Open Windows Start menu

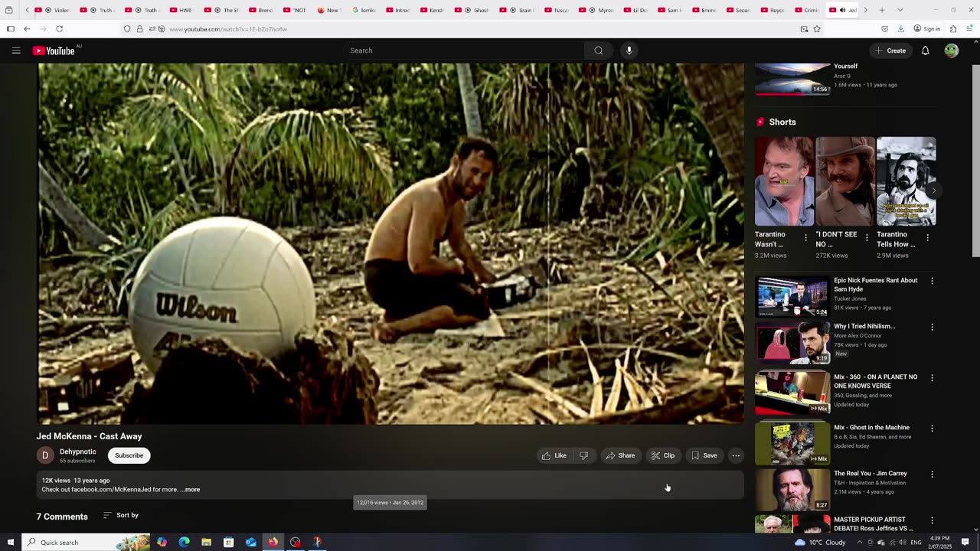[x=10, y=542]
